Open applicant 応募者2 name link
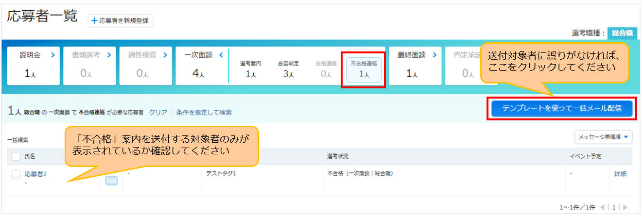Screen dimensions: 644x216 tap(35, 174)
